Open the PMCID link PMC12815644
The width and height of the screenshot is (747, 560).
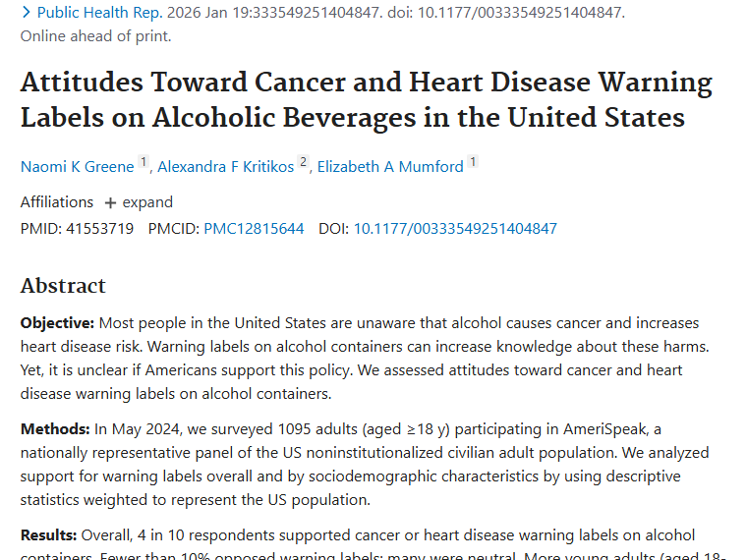pos(254,229)
